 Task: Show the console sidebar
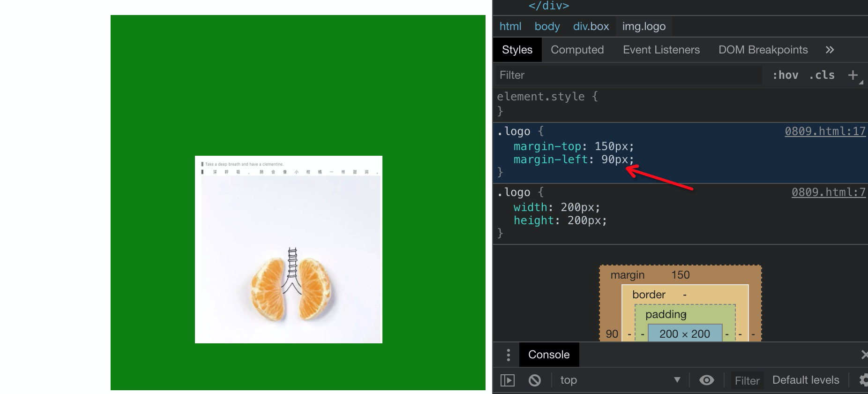click(508, 380)
